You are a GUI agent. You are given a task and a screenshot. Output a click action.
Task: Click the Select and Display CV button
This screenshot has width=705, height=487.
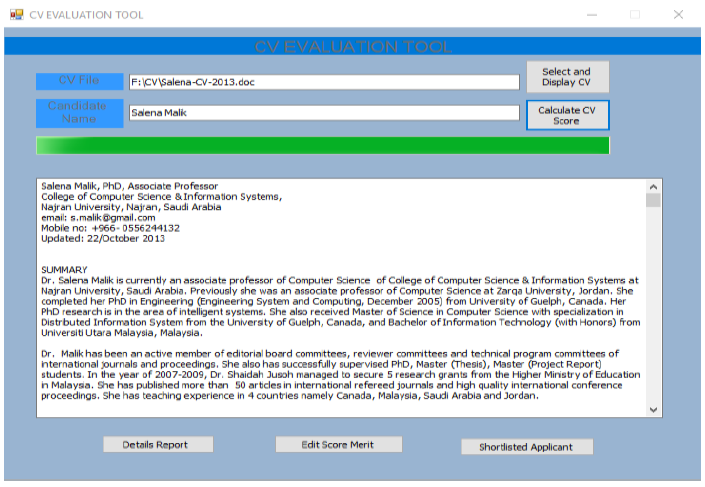(567, 77)
